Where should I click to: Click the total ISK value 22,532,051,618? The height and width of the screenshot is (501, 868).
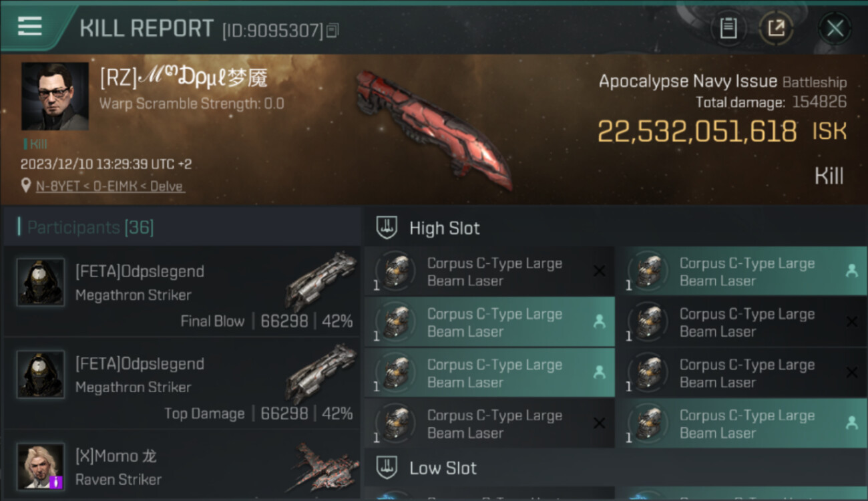pyautogui.click(x=697, y=132)
